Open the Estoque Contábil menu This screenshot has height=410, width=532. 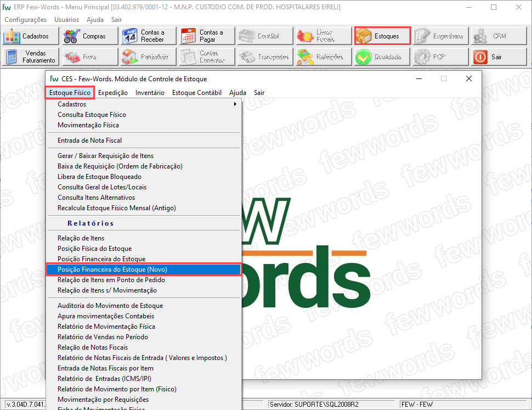pyautogui.click(x=197, y=93)
